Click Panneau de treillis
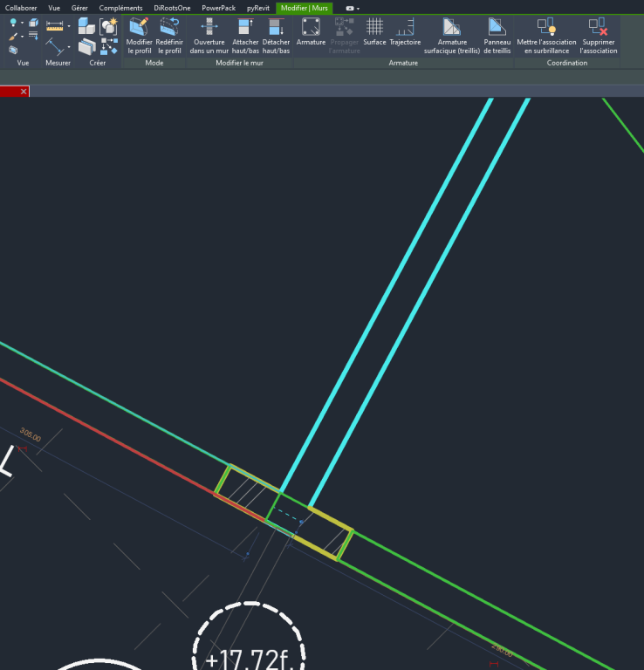Screen dimensions: 644x670 [x=497, y=36]
